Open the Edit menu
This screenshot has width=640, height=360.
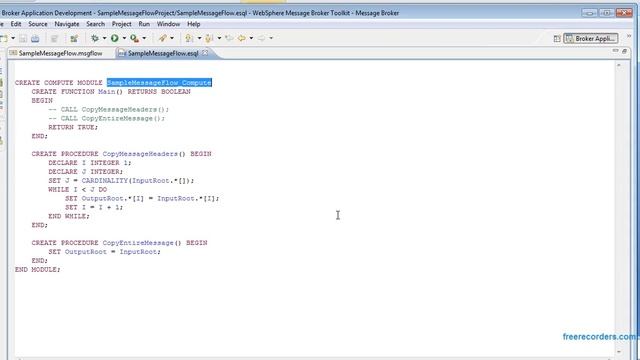[16, 24]
